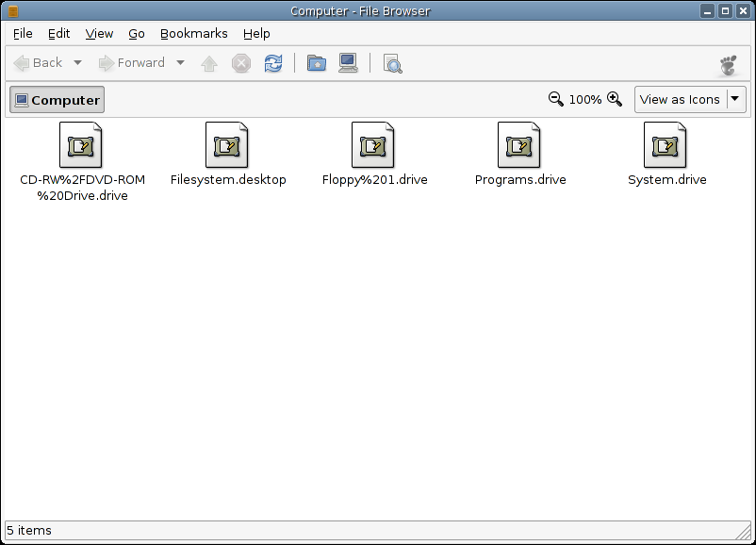Select the Filesystem.desktop icon

pos(228,146)
